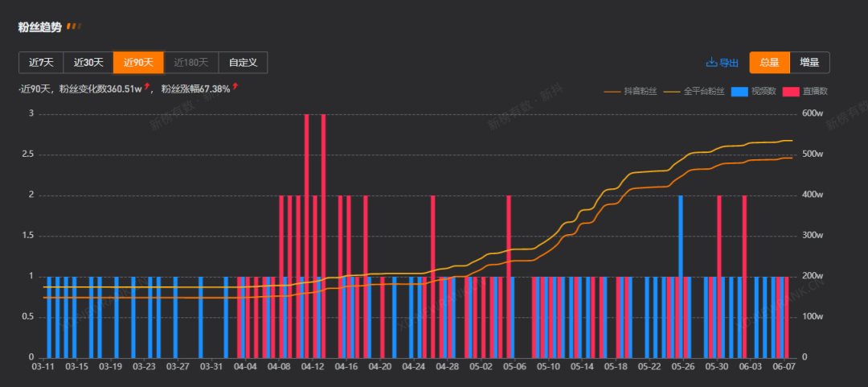Click the orange stripes icon beside 粉丝趋势
Image resolution: width=868 pixels, height=387 pixels.
tap(74, 27)
